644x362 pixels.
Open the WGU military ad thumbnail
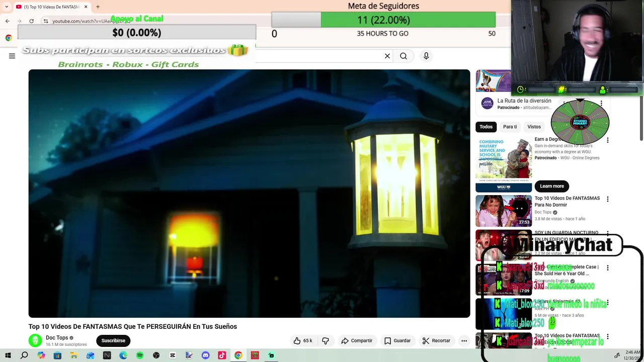[504, 163]
